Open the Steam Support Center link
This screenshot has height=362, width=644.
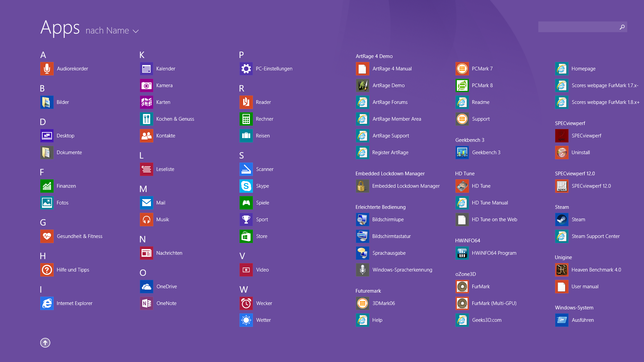click(595, 236)
